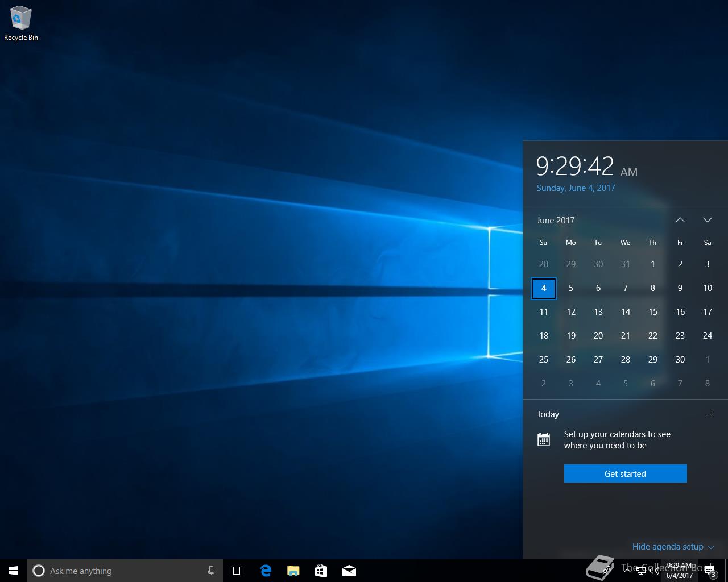Click the Get started button
Image resolution: width=728 pixels, height=582 pixels.
[625, 473]
